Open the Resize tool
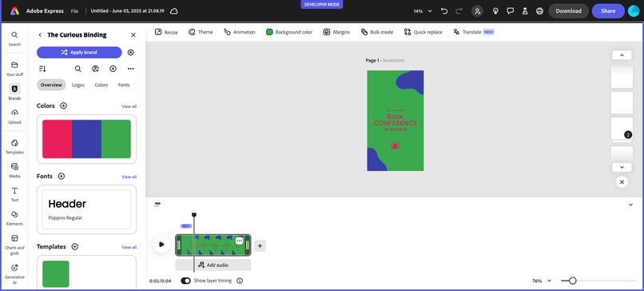 tap(166, 32)
